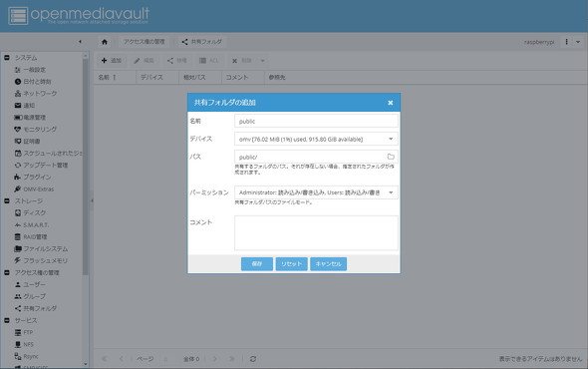The image size is (588, 369).
Task: Open the user menu arrow beside raspberrypi
Action: (x=578, y=42)
